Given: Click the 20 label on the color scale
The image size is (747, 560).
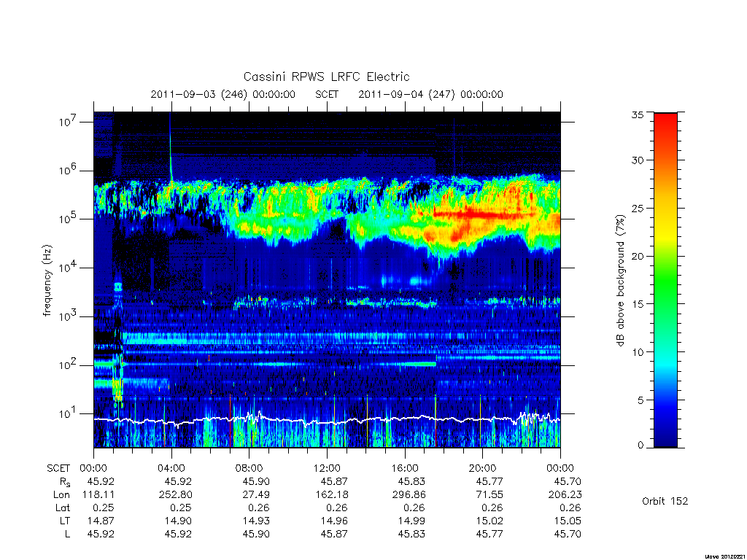Looking at the screenshot, I should pos(638,256).
